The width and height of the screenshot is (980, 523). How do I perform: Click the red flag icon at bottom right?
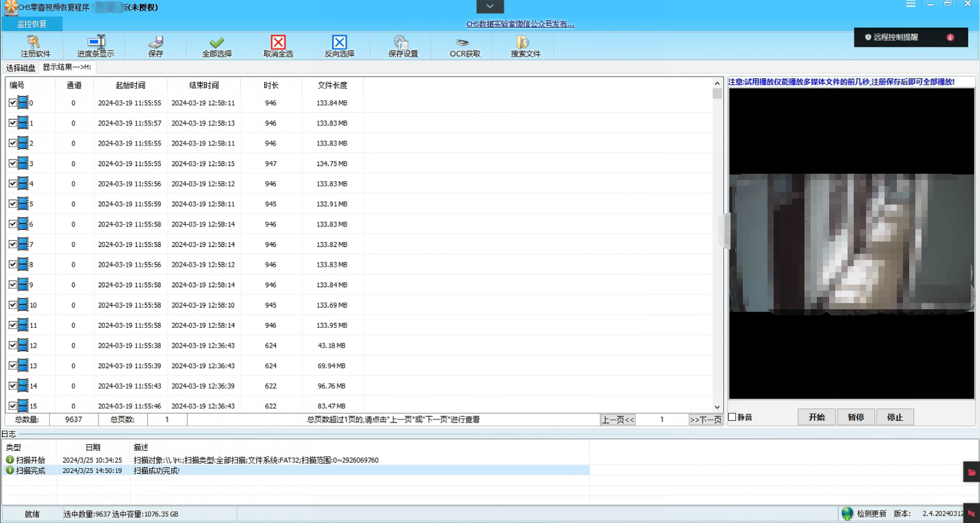[x=971, y=513]
